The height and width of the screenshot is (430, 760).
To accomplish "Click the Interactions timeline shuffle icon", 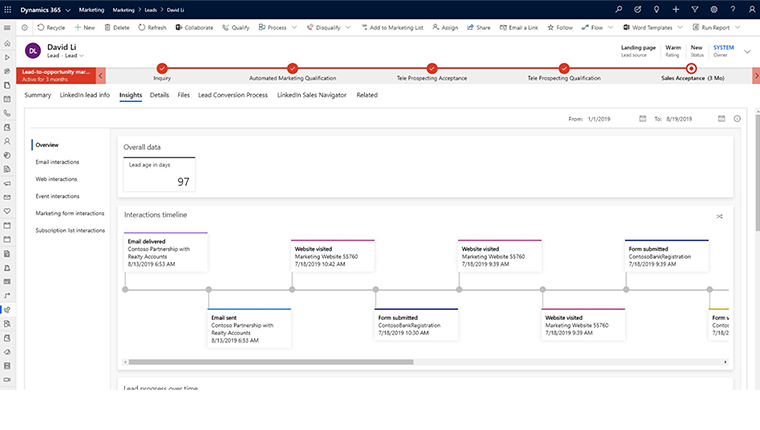I will [720, 215].
